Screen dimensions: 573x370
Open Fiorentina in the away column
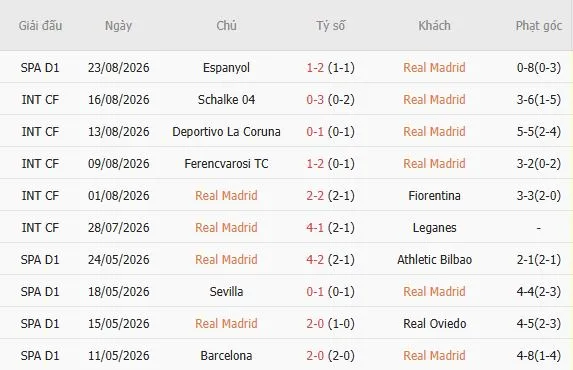point(434,196)
